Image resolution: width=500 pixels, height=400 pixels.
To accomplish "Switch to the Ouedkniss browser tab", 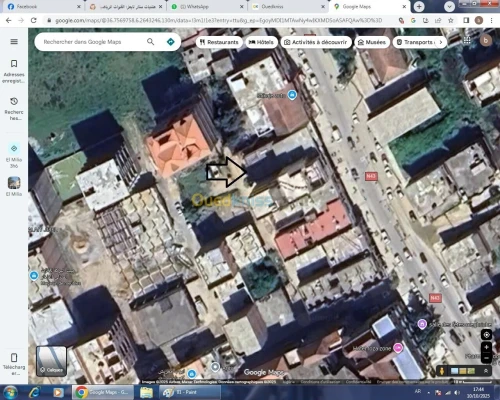I will (x=288, y=6).
